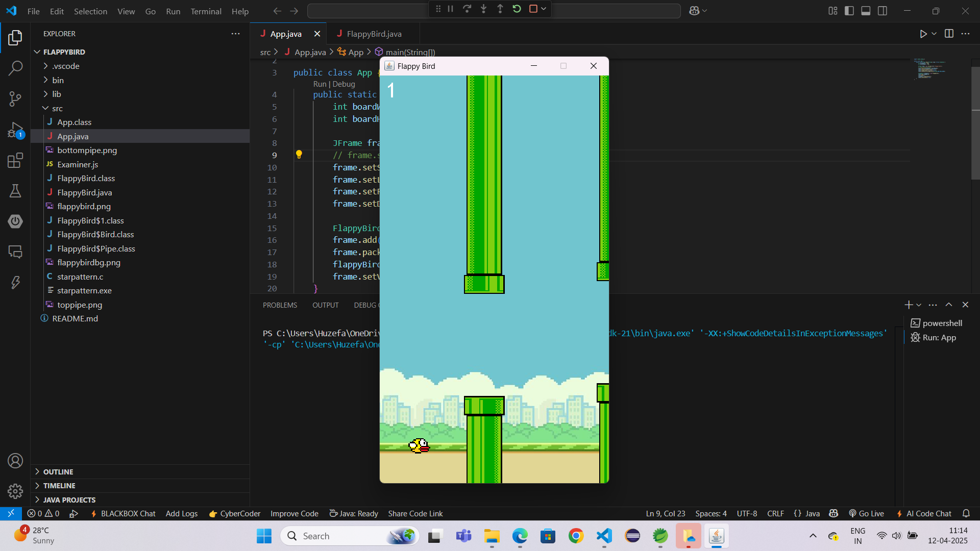This screenshot has height=551, width=980.
Task: Click the Run Java play button
Action: point(923,34)
